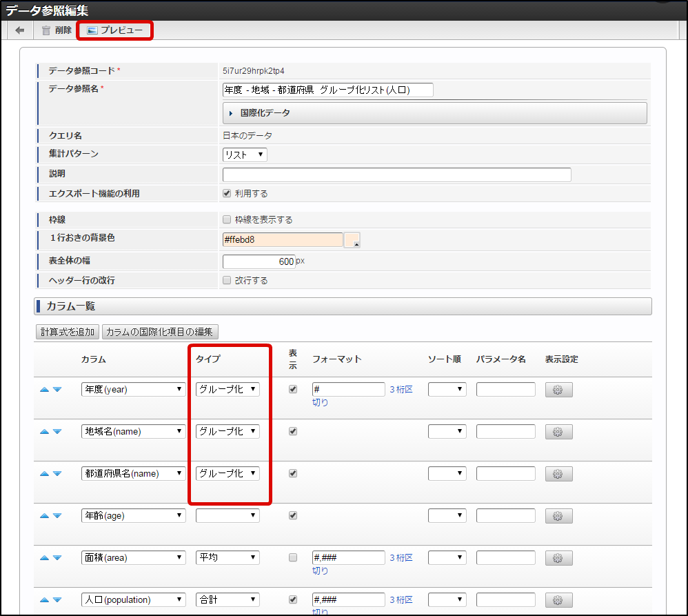Viewport: 688px width, 616px height.
Task: Click 3桁区切り link in 年度 row
Action: [x=401, y=390]
